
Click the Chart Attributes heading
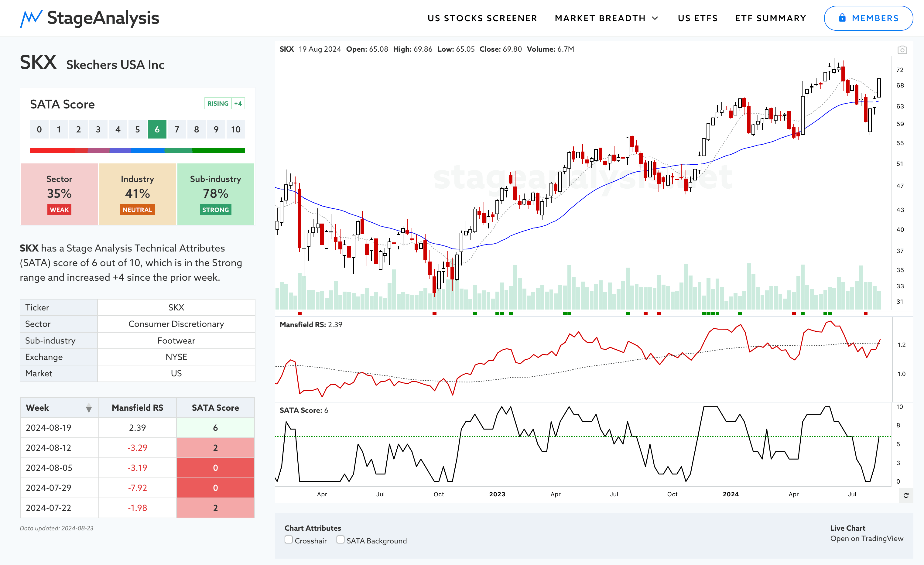point(313,528)
